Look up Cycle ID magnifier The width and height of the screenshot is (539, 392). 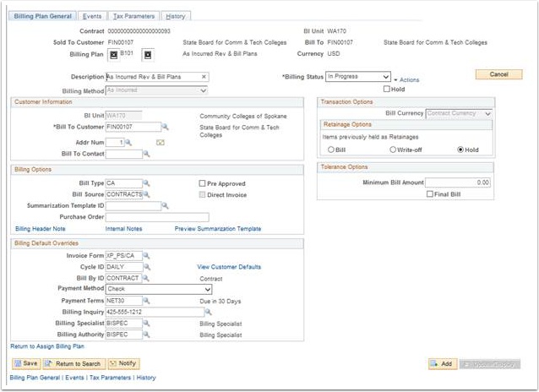(147, 267)
